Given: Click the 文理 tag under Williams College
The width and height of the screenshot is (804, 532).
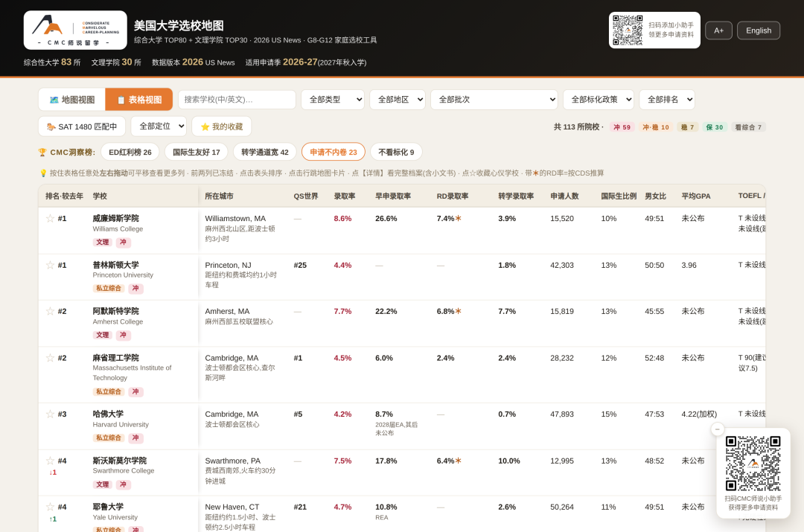Looking at the screenshot, I should coord(103,243).
